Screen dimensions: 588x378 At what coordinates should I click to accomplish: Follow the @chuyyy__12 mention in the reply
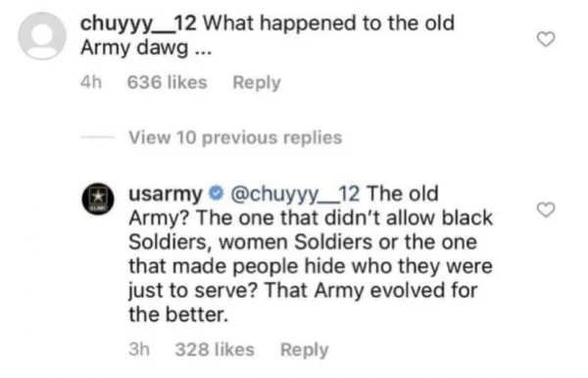(295, 194)
